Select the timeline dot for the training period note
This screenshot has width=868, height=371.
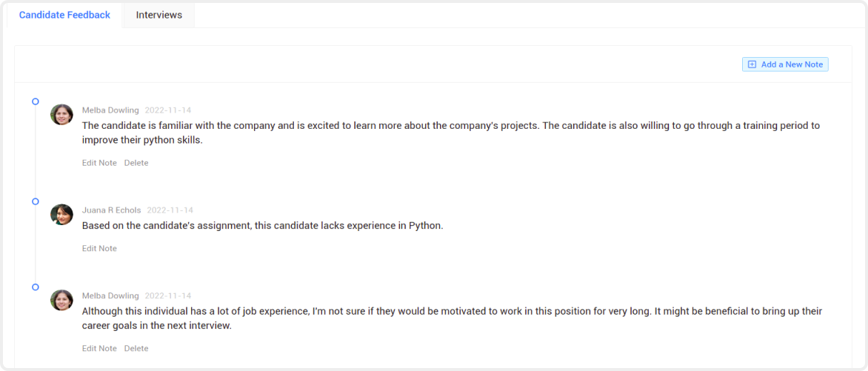tap(36, 101)
